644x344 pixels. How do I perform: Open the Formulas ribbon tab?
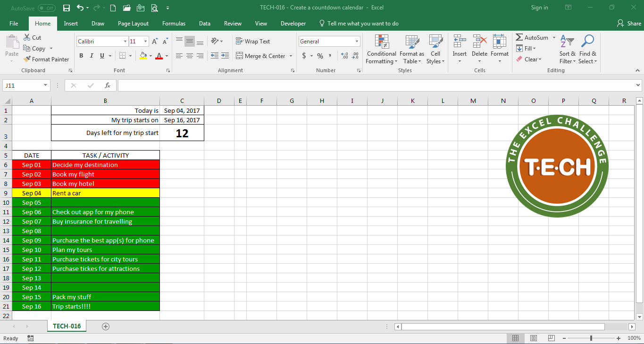[x=174, y=24]
